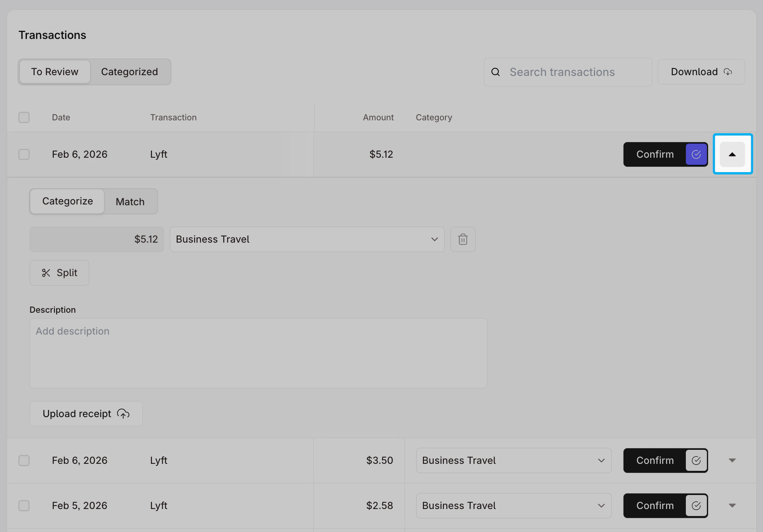The height and width of the screenshot is (532, 763).
Task: Switch to the Categorized tab
Action: click(130, 72)
